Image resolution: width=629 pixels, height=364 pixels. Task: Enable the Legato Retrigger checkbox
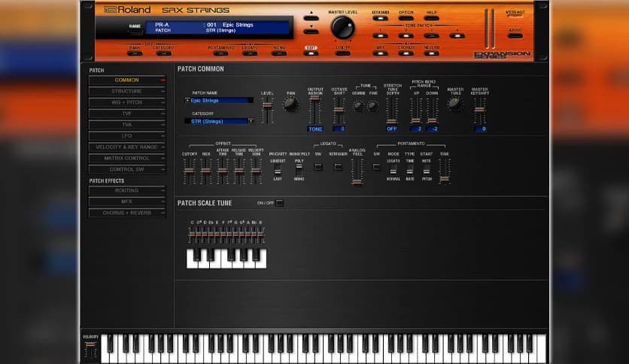(338, 167)
